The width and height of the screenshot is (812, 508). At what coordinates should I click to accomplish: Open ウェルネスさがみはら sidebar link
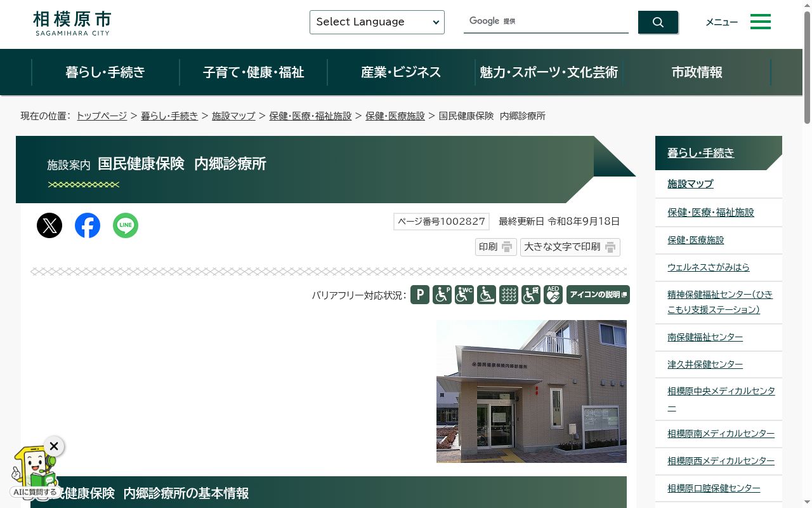(708, 267)
